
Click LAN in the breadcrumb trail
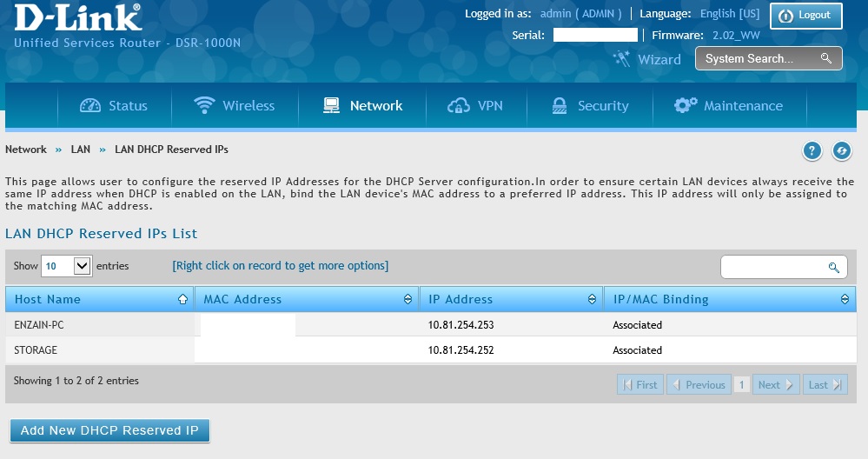pyautogui.click(x=81, y=150)
